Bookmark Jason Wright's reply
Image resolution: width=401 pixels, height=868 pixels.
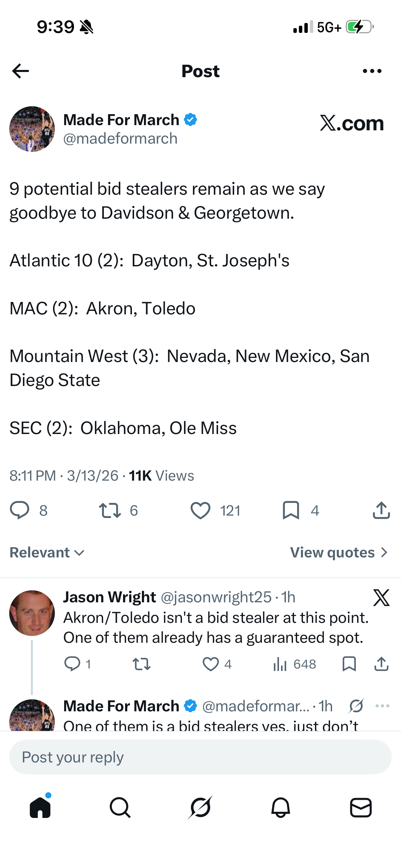click(349, 664)
